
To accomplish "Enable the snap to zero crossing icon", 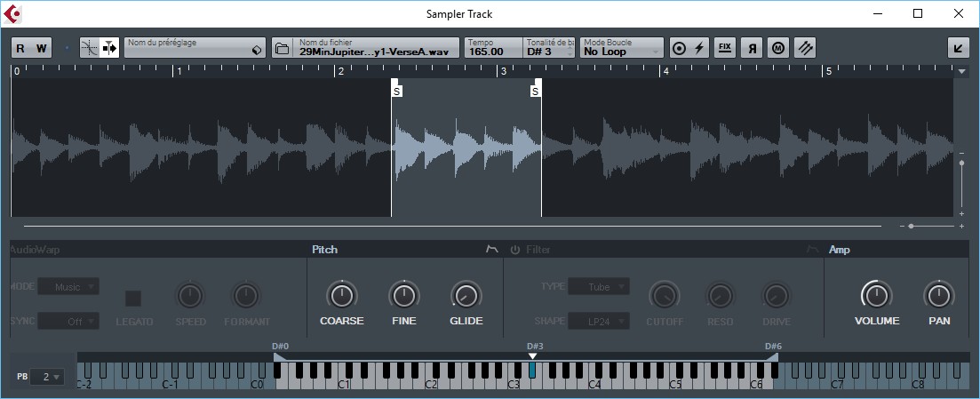I will point(90,48).
